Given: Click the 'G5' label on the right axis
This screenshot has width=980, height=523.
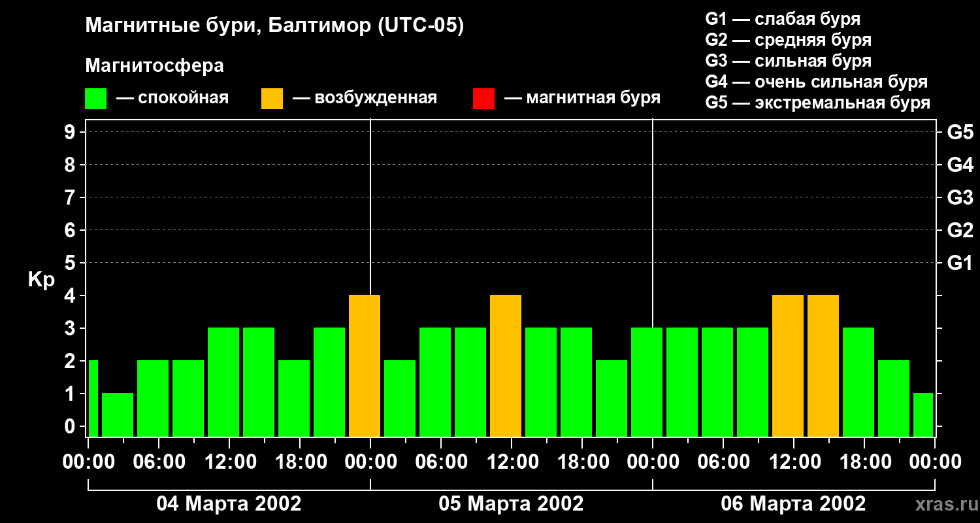Looking at the screenshot, I should pos(960,132).
